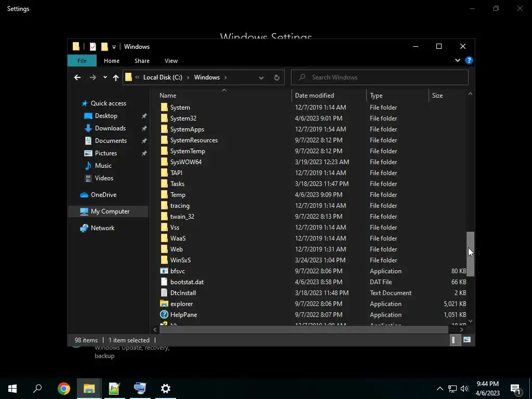532x399 pixels.
Task: Go up one folder level
Action: coord(116,78)
